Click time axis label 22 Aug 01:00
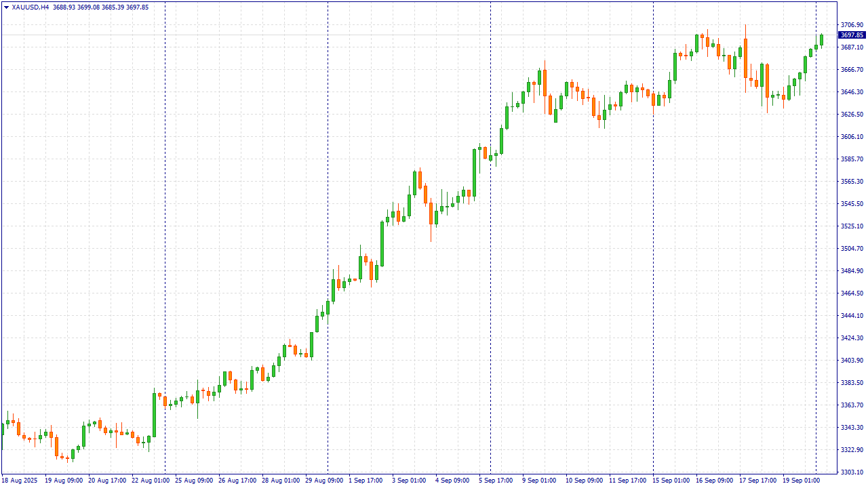868x488 pixels. (x=151, y=481)
